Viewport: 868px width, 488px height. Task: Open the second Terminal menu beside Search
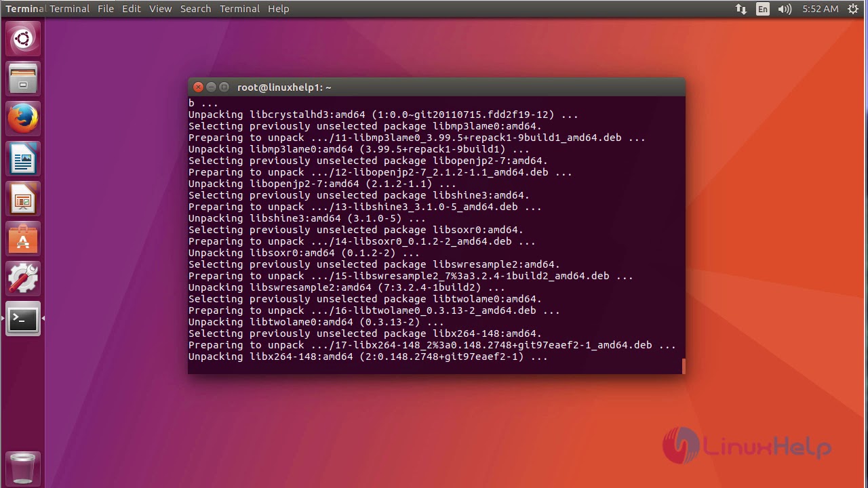pos(239,9)
